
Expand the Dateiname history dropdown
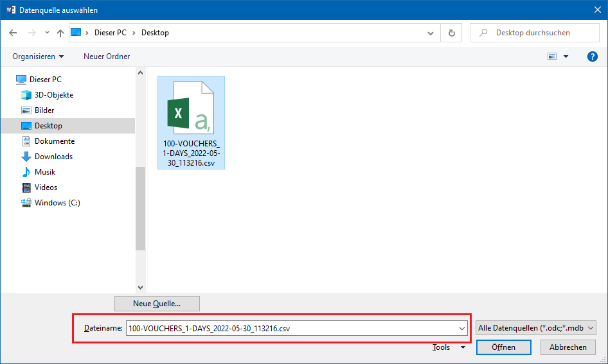pos(463,328)
